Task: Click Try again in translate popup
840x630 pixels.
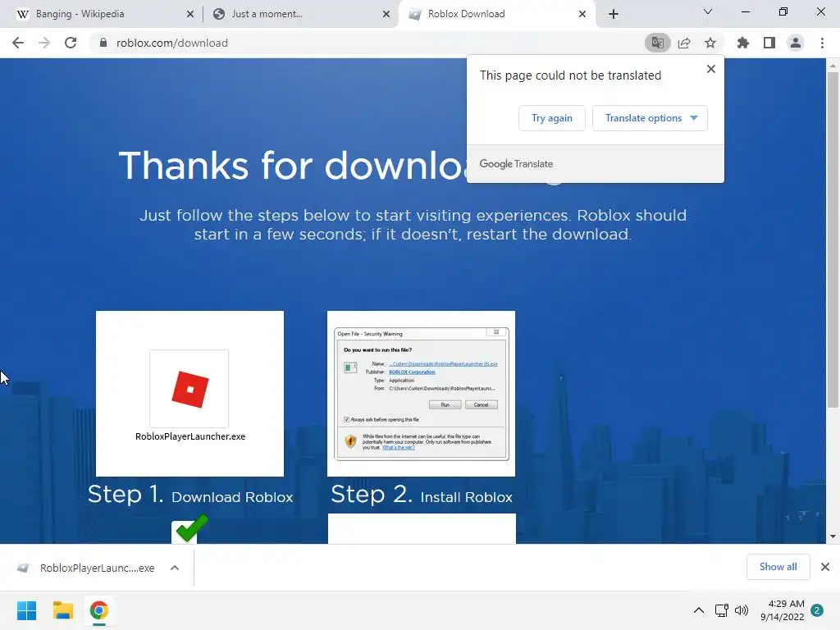Action: tap(552, 118)
